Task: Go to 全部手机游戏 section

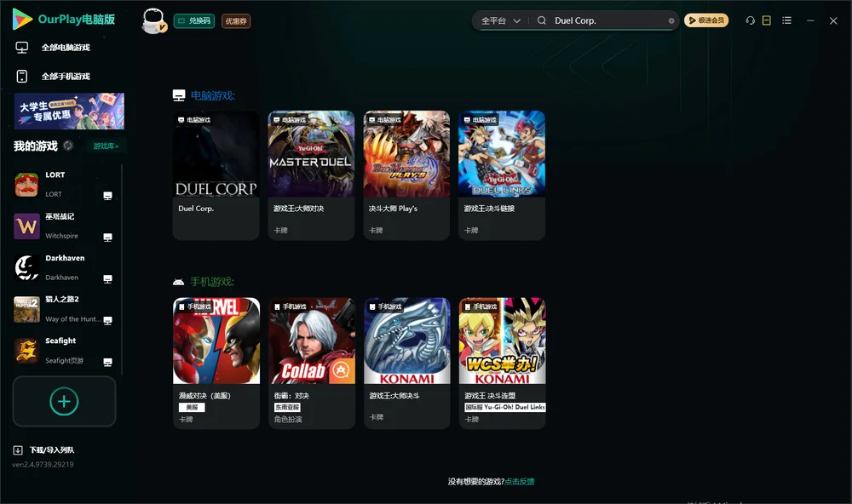Action: point(53,77)
